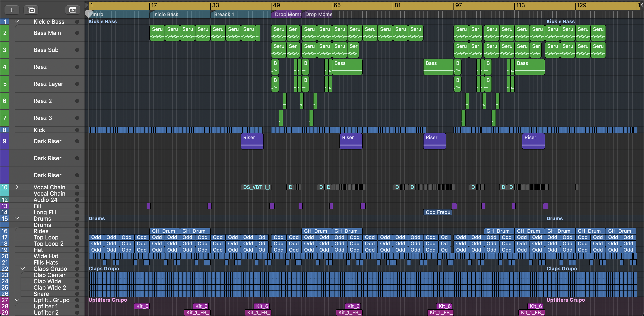Toggle the Reez Layer track on/off dot
The image size is (644, 316).
coord(77,84)
